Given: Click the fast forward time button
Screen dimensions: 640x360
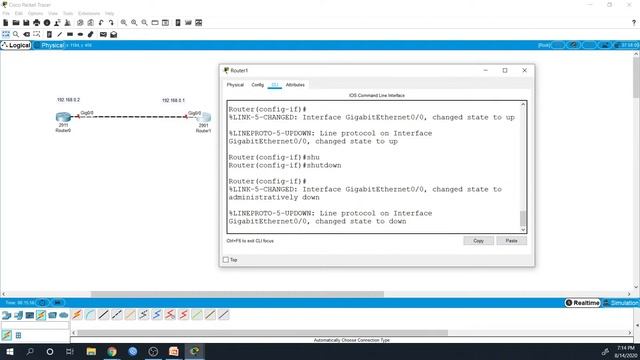Looking at the screenshot, I should coord(58,303).
